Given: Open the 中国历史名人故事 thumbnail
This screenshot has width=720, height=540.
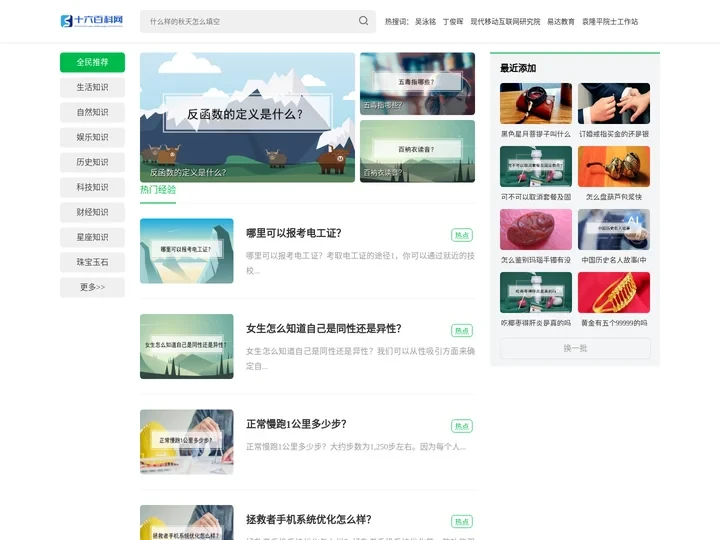Looking at the screenshot, I should pyautogui.click(x=614, y=229).
